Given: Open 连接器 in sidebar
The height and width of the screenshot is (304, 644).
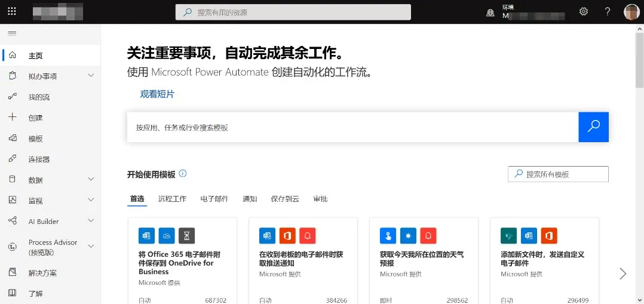Looking at the screenshot, I should (x=39, y=159).
